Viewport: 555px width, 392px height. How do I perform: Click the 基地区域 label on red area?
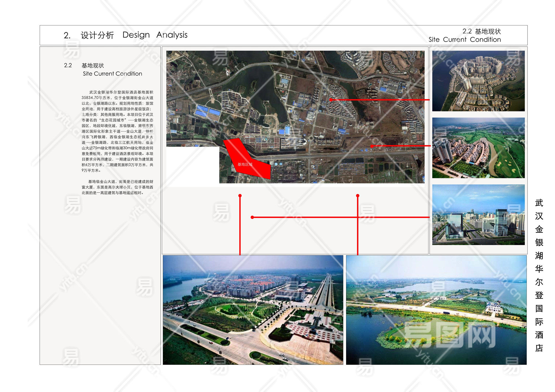click(x=245, y=164)
